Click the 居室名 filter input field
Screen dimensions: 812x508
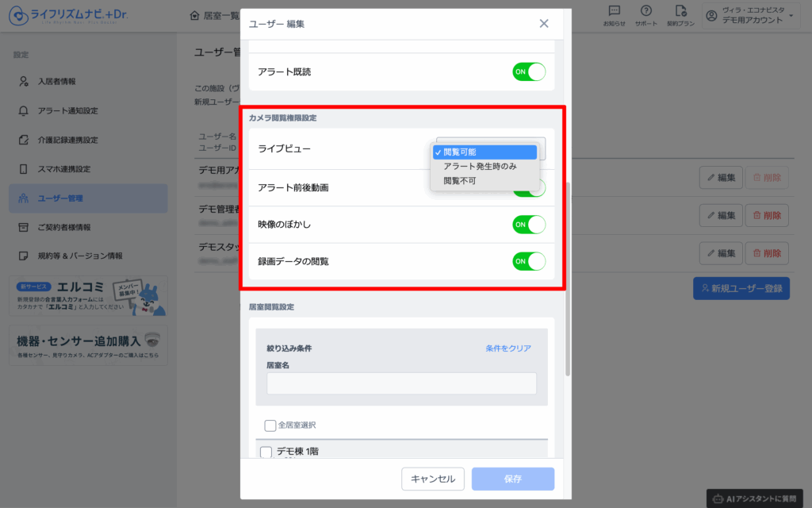tap(401, 383)
